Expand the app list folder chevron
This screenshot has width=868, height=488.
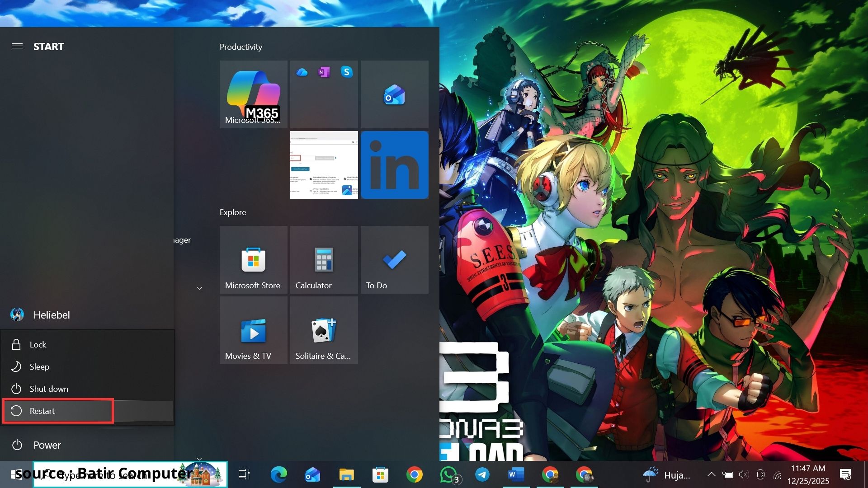click(x=199, y=288)
